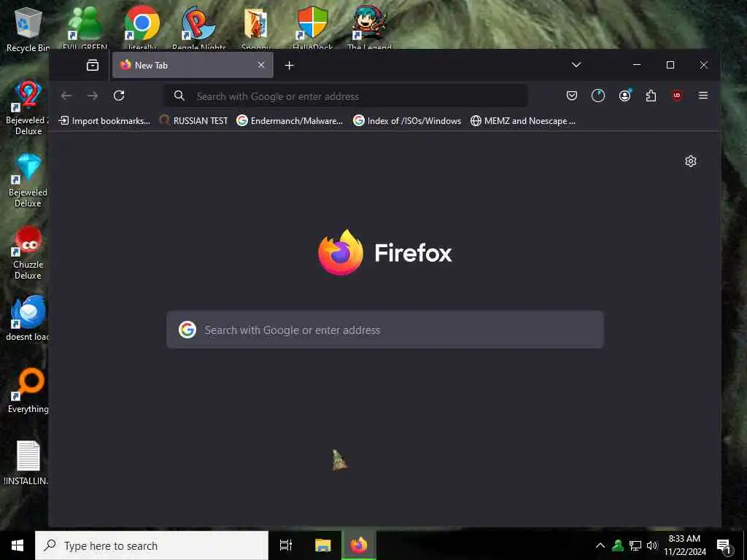Click the Firefox taskbar button
747x560 pixels.
point(359,545)
